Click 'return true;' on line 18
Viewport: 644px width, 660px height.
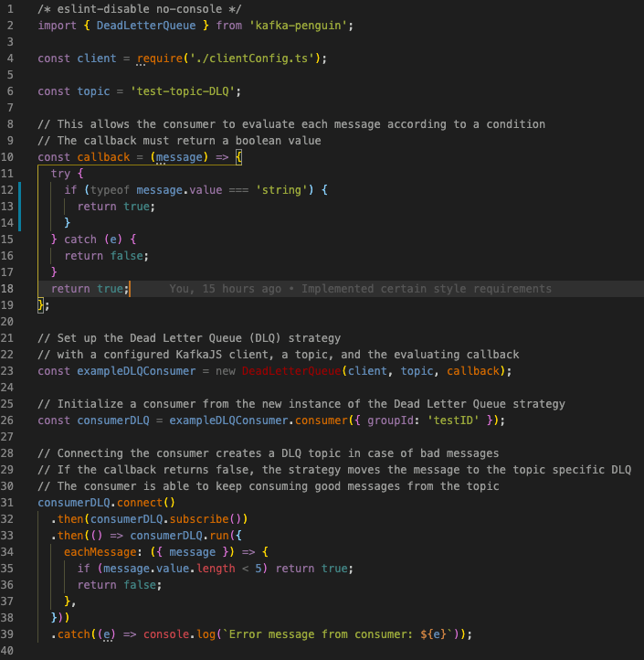90,289
